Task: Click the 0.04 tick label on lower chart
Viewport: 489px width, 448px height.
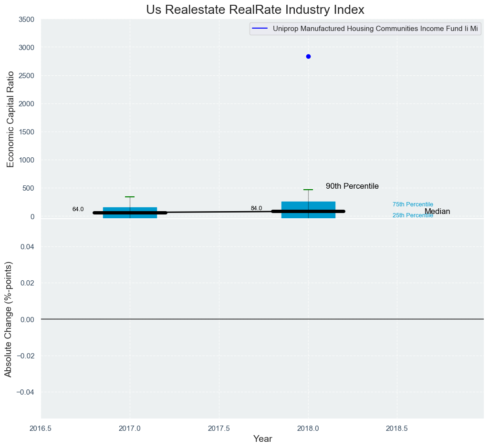Action: [x=28, y=247]
